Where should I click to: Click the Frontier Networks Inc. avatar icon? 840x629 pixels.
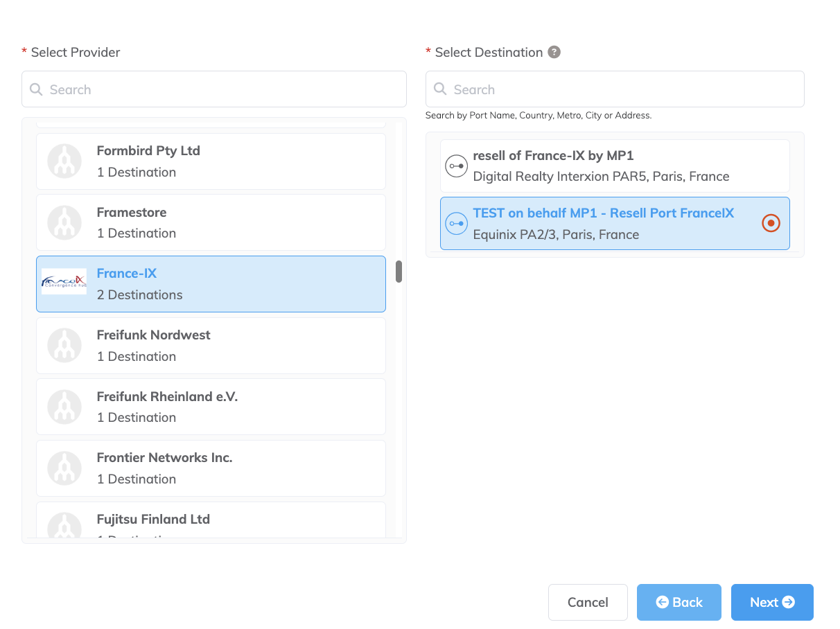pyautogui.click(x=64, y=468)
